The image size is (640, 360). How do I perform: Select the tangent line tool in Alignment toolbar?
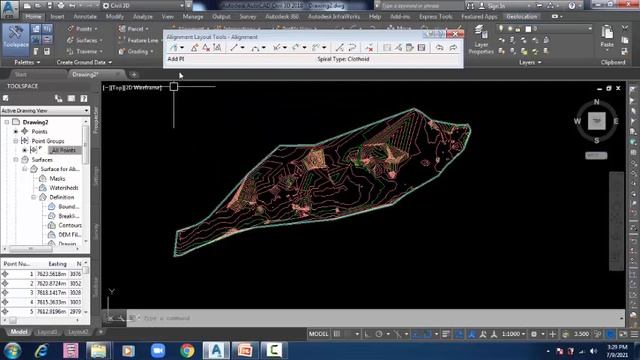click(234, 48)
